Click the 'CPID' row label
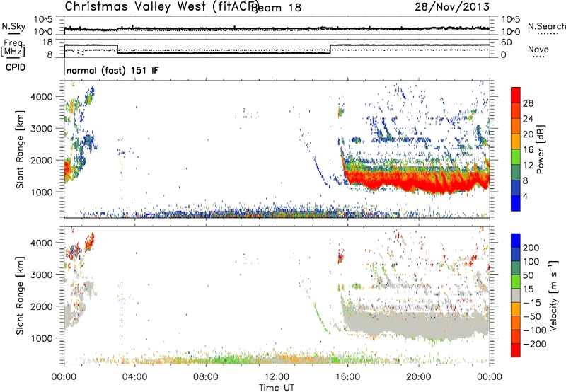The height and width of the screenshot is (392, 566). coord(16,67)
